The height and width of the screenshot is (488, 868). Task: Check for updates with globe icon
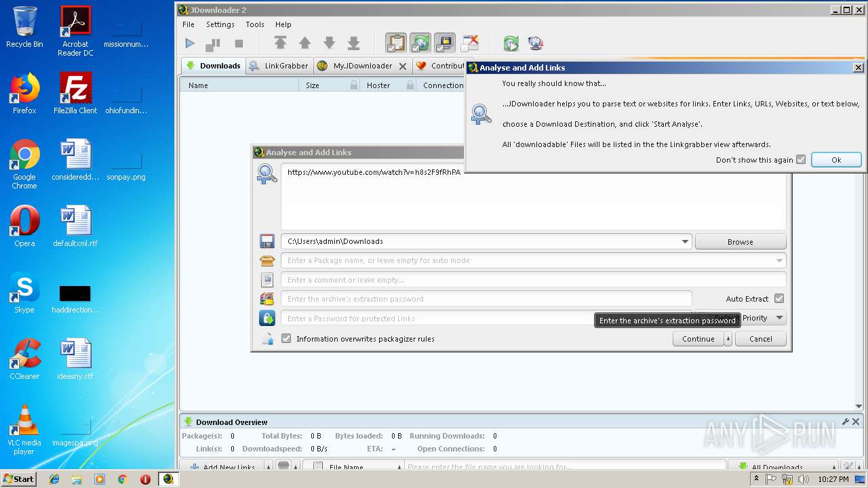tap(535, 43)
